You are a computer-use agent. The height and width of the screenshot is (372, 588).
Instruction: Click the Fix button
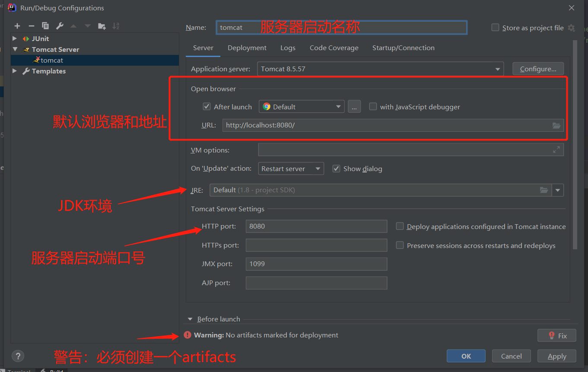pyautogui.click(x=557, y=335)
